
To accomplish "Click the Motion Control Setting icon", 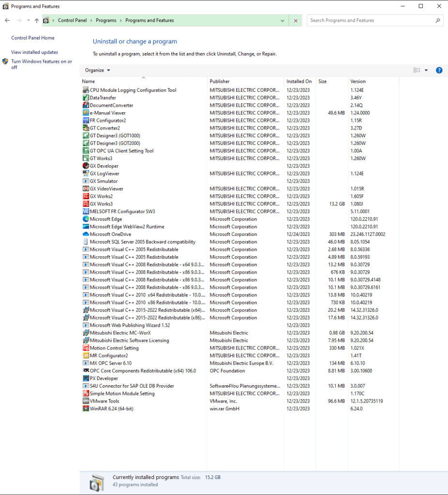I will (86, 348).
